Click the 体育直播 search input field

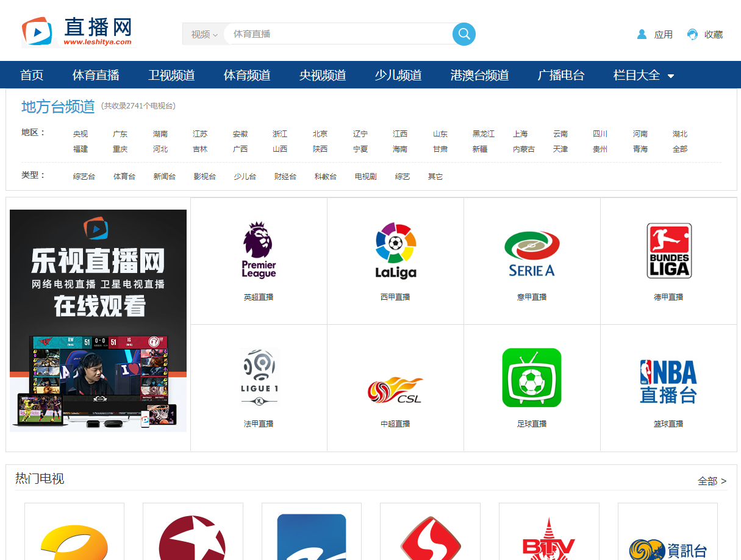(x=339, y=34)
